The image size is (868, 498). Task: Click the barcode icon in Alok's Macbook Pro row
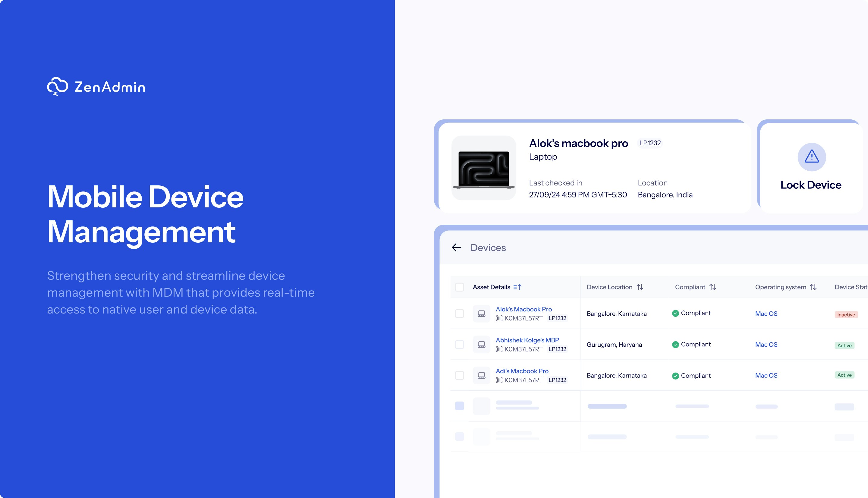coord(499,318)
